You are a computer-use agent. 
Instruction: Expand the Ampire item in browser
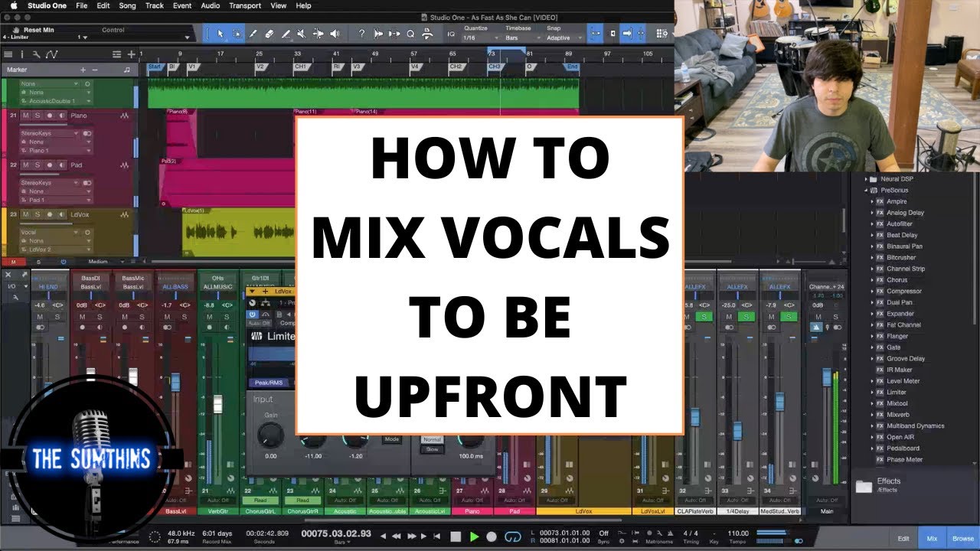coord(871,201)
